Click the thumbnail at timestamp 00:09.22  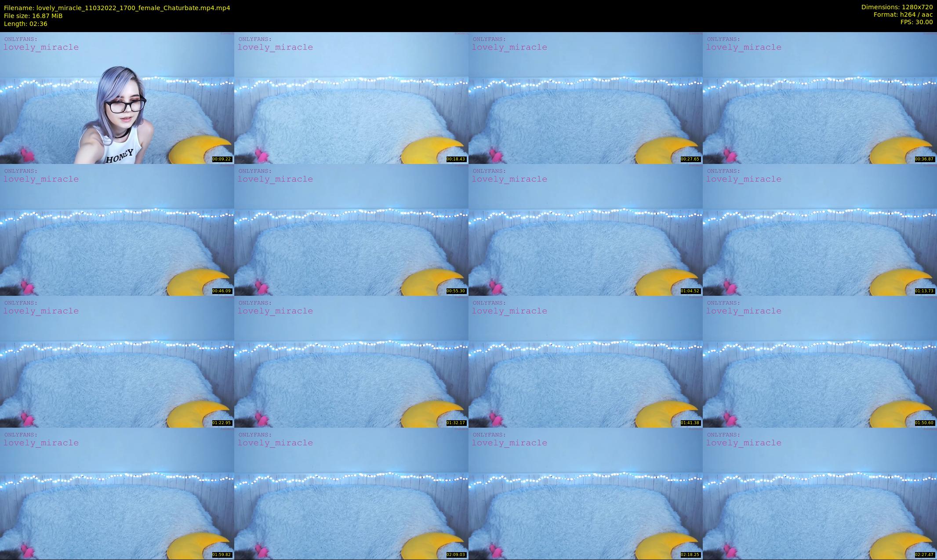click(117, 98)
